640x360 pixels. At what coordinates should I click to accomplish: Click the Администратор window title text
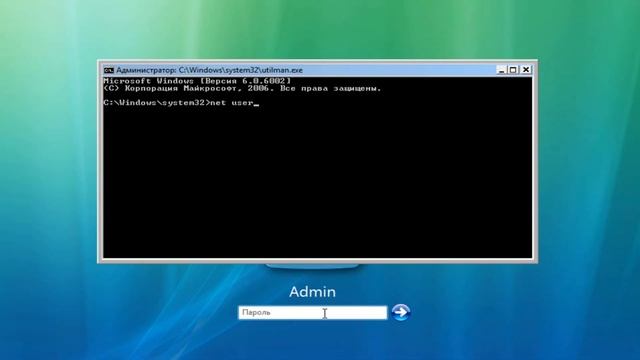point(209,70)
